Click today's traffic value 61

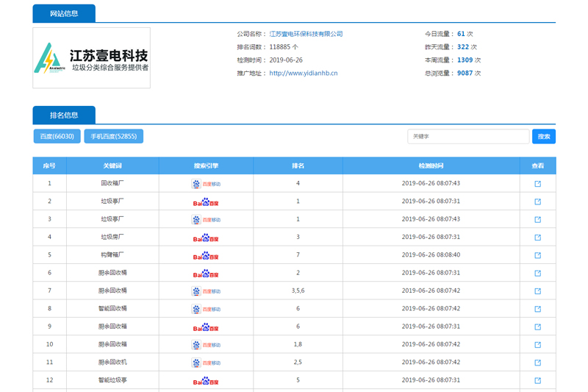click(461, 34)
